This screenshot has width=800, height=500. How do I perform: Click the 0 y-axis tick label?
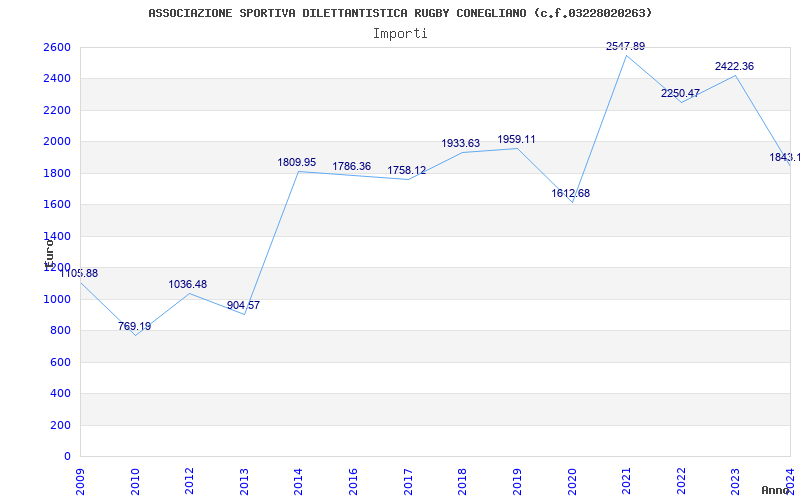click(67, 457)
